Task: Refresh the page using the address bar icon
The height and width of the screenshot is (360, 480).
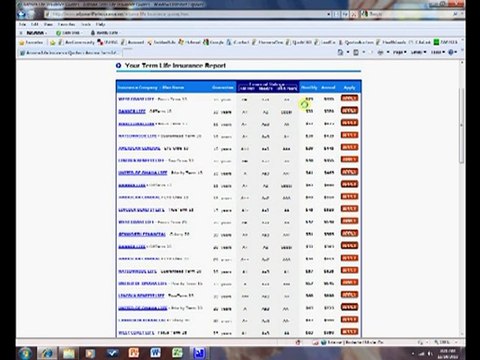Action: [x=345, y=14]
